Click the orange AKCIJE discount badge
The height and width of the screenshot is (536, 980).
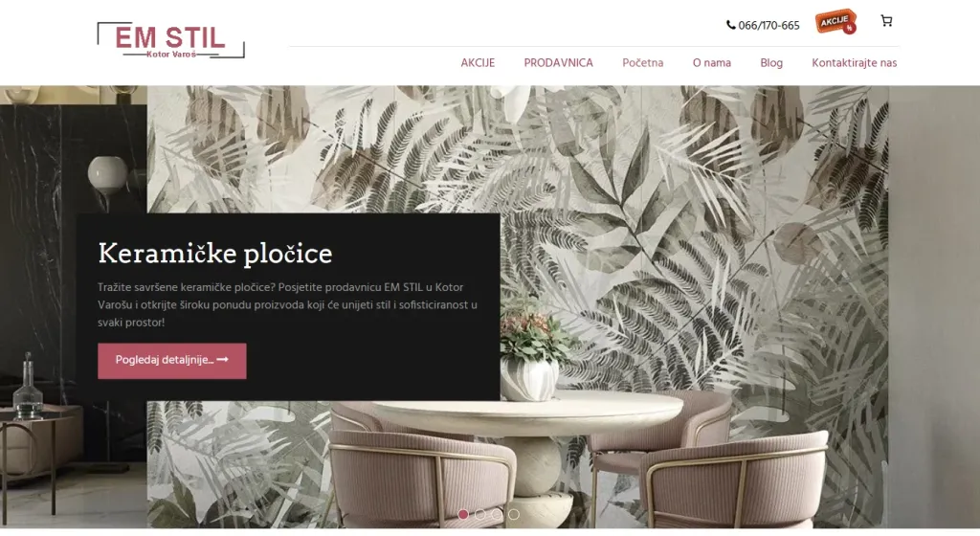(x=835, y=22)
